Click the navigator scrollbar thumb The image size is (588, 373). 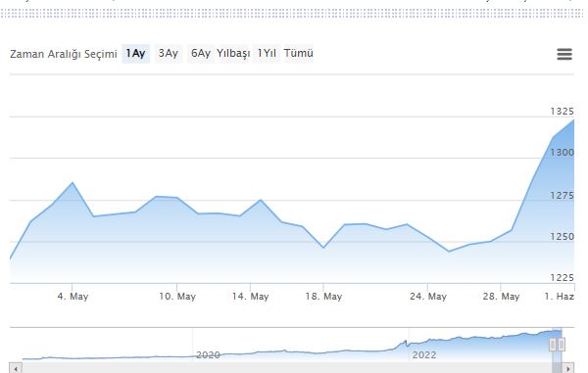coord(557,368)
